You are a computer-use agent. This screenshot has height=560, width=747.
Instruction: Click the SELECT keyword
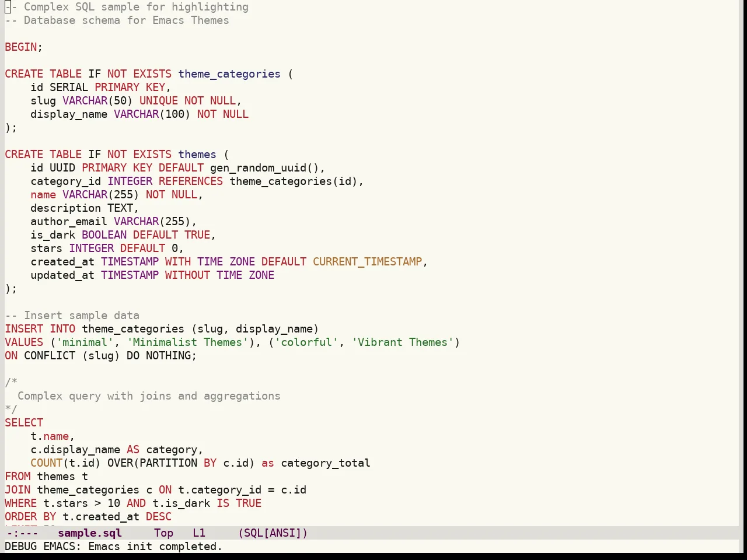click(24, 423)
